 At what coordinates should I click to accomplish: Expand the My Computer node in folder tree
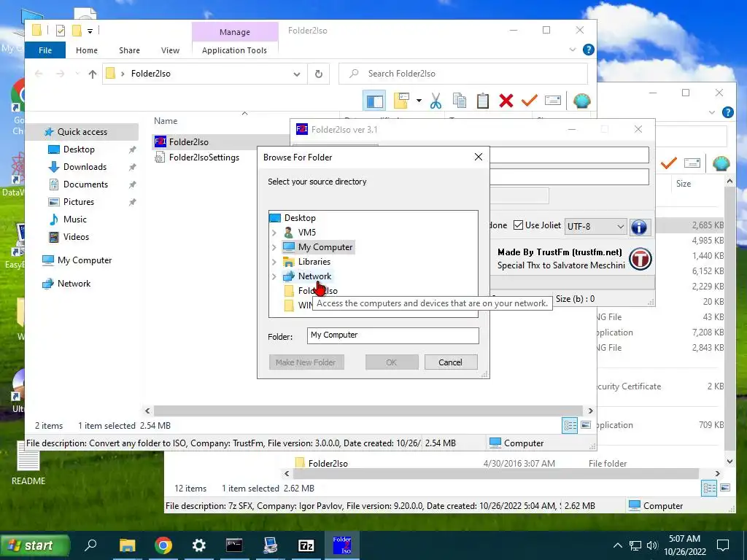(x=274, y=248)
